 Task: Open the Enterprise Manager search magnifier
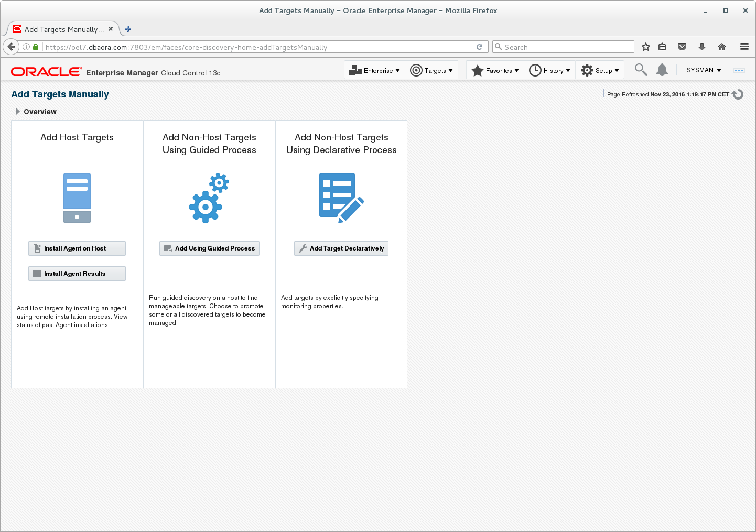641,70
